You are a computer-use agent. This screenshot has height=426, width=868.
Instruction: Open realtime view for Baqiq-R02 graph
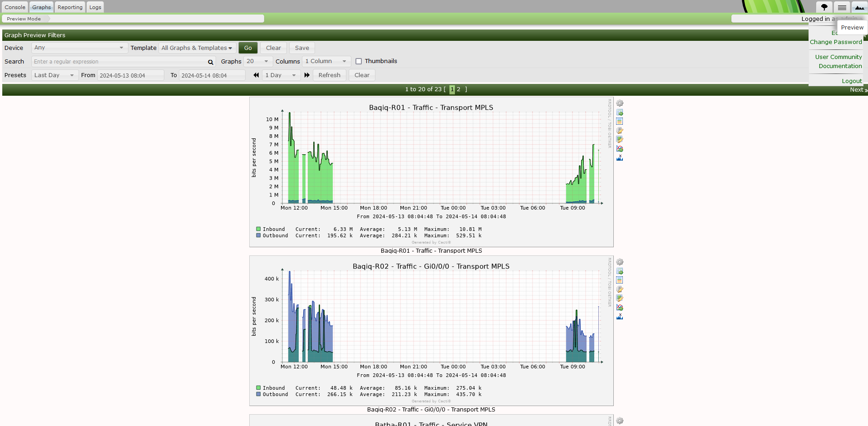(x=620, y=308)
